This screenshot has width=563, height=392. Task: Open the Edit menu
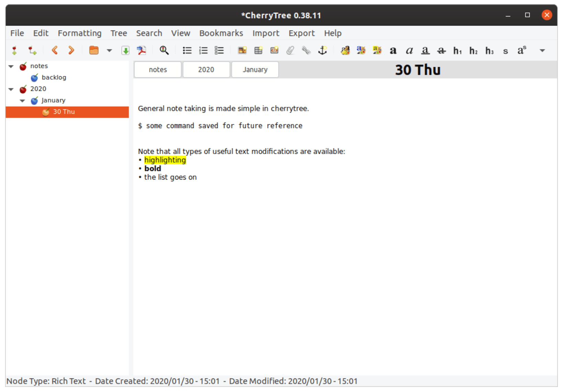pos(41,33)
